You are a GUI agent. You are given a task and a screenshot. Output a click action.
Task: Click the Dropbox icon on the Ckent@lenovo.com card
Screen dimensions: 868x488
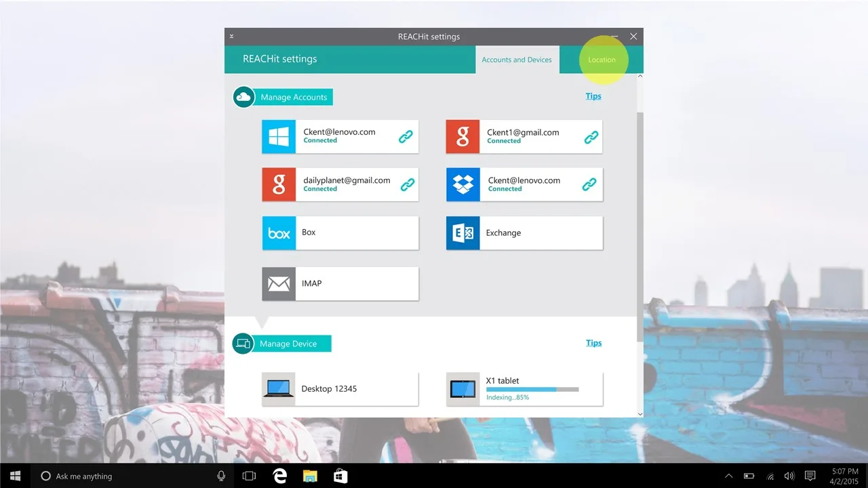coord(462,185)
